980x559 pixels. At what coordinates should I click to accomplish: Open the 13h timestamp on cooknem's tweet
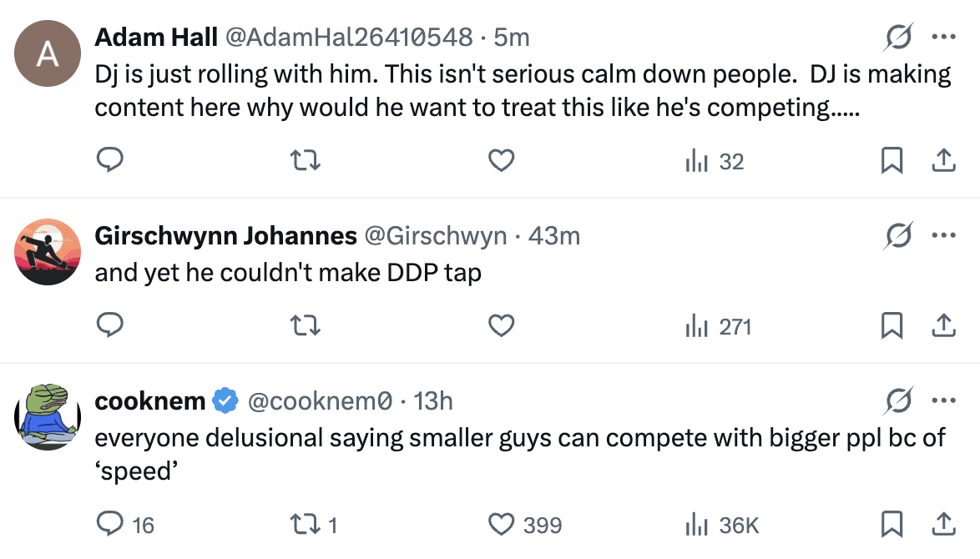click(432, 401)
